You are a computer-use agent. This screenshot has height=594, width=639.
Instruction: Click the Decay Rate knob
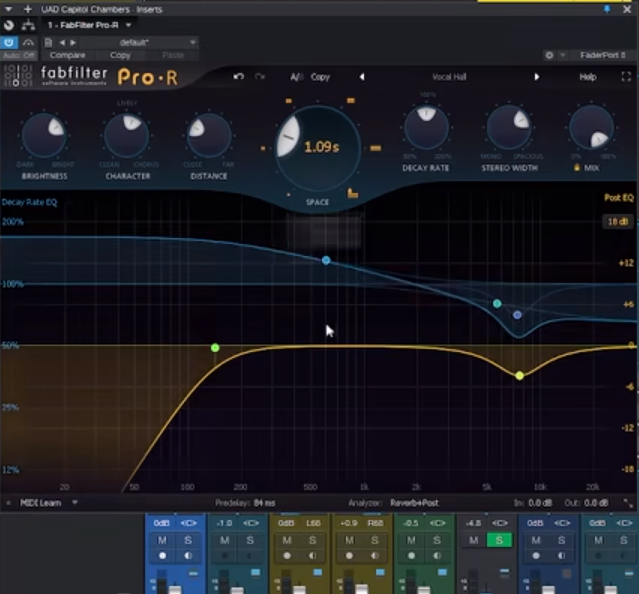point(426,127)
